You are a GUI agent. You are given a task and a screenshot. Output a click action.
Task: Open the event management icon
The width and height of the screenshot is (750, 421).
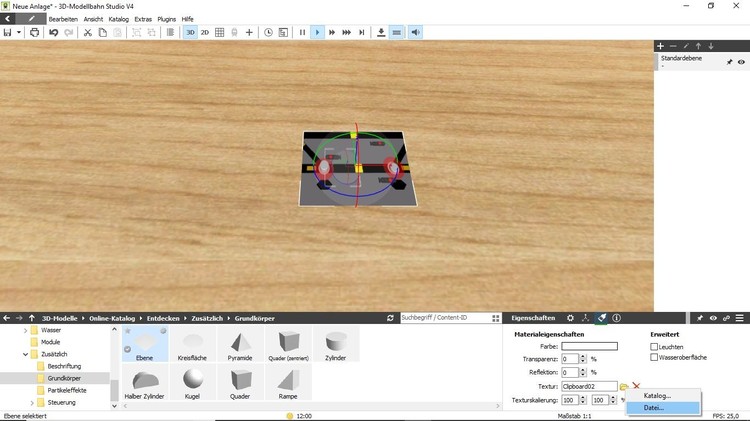coord(283,33)
